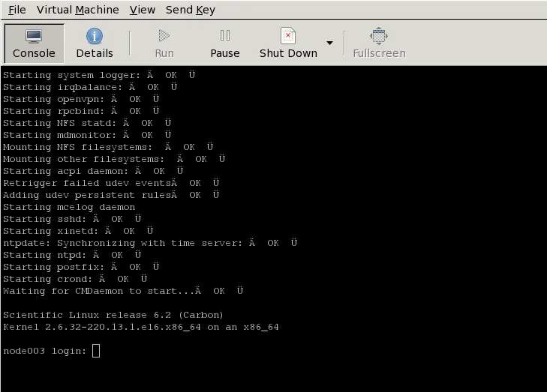Screen dimensions: 547x392
Task: Switch the console to Fullscreen
Action: point(379,43)
